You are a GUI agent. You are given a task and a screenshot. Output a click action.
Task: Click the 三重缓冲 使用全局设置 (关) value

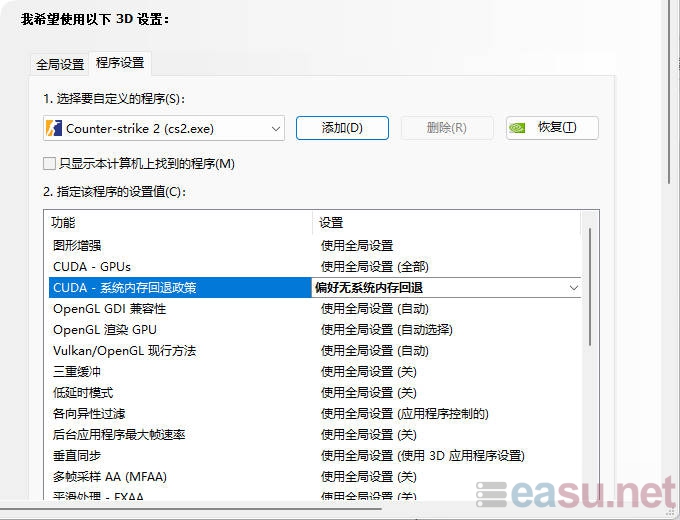369,372
